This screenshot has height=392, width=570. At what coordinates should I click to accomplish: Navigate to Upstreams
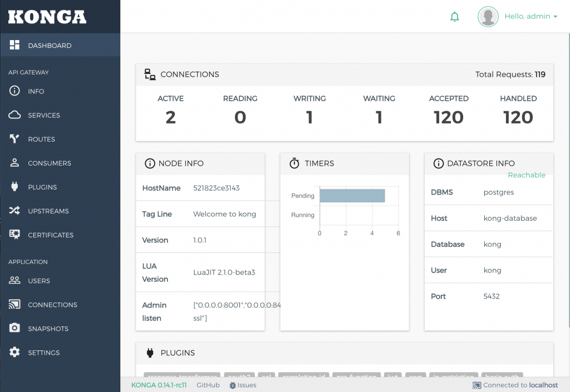60,211
